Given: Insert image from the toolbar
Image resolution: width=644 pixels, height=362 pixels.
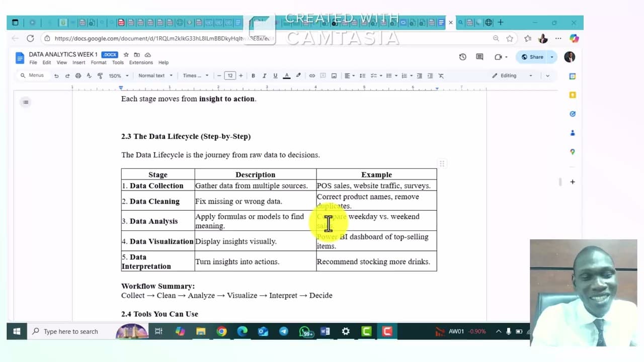Looking at the screenshot, I should click(x=334, y=76).
